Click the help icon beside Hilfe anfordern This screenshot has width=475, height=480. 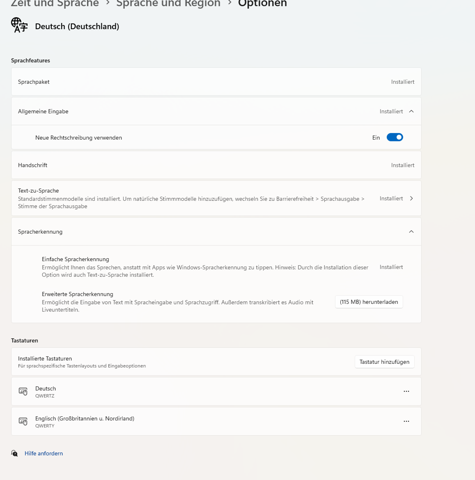14,453
